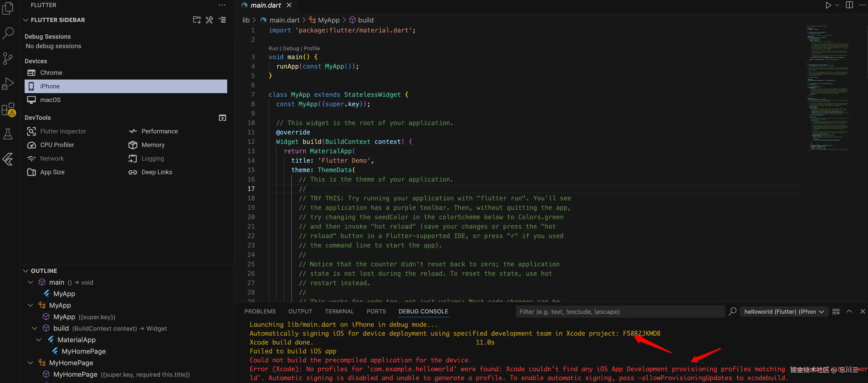Image resolution: width=868 pixels, height=383 pixels.
Task: Switch to the TERMINAL tab
Action: click(x=339, y=312)
